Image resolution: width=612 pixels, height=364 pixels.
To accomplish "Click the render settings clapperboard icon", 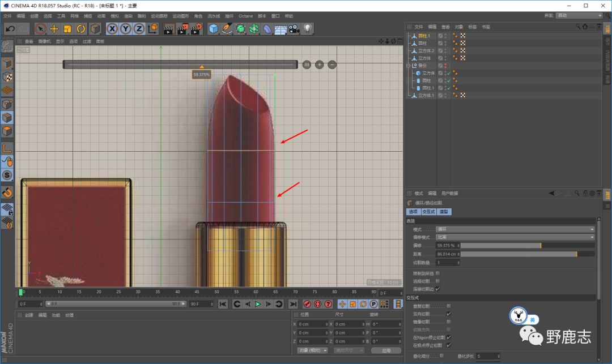I will [195, 28].
